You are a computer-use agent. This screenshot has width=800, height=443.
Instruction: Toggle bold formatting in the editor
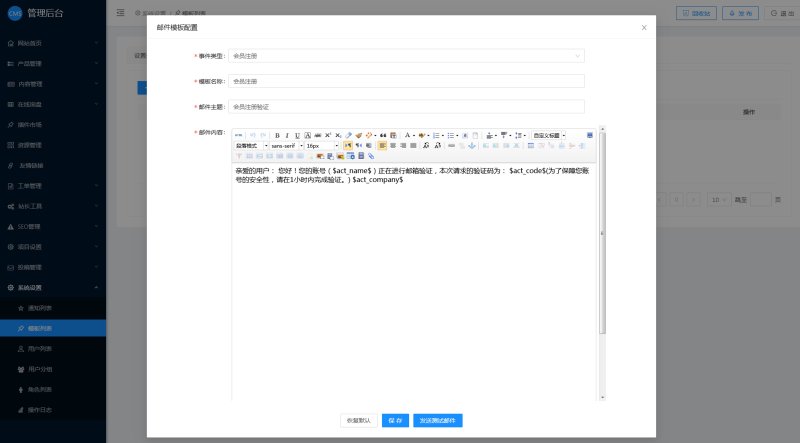pos(277,135)
